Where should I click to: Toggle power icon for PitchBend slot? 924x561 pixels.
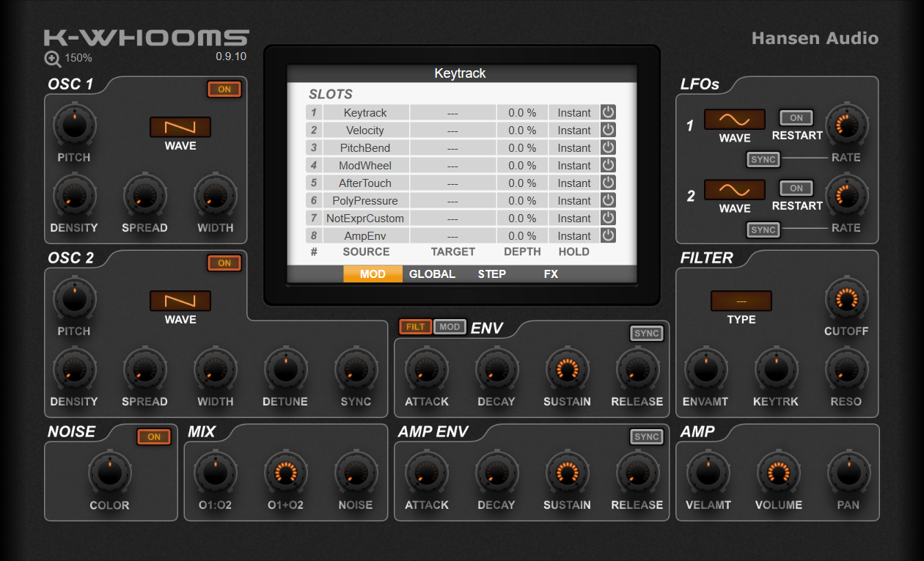(x=609, y=147)
